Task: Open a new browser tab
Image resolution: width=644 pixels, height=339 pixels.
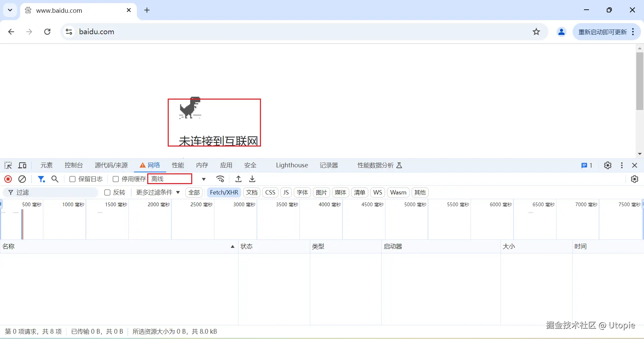Action: click(147, 10)
